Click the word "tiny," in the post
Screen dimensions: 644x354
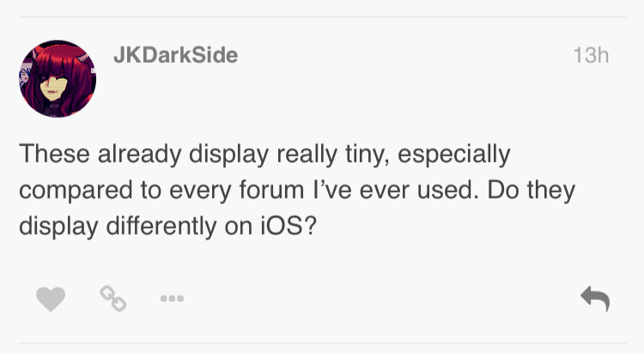click(x=358, y=156)
